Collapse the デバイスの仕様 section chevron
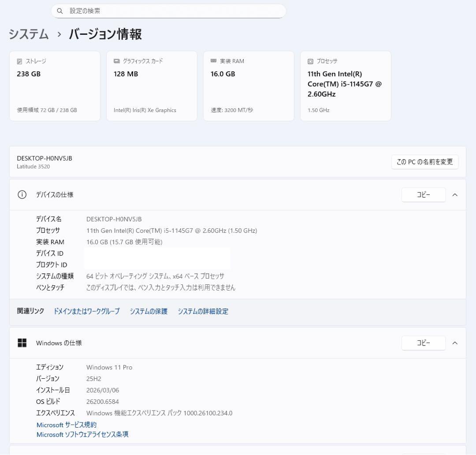The image size is (476, 455). [x=455, y=195]
